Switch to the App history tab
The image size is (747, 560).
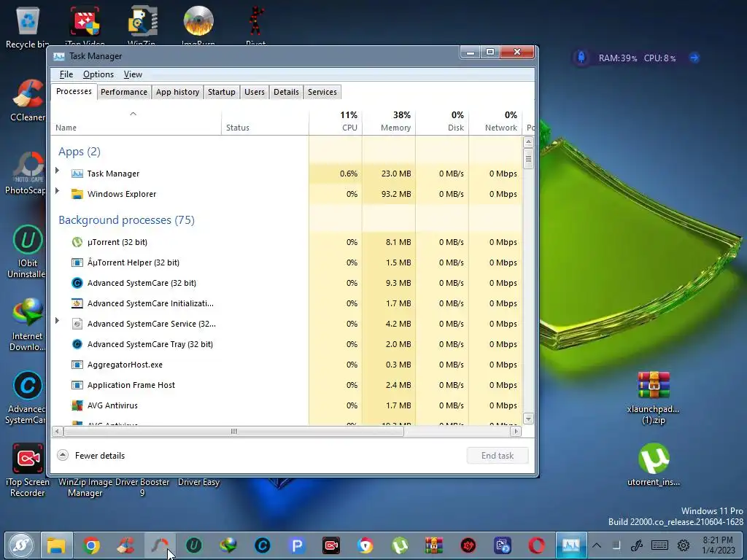(178, 92)
